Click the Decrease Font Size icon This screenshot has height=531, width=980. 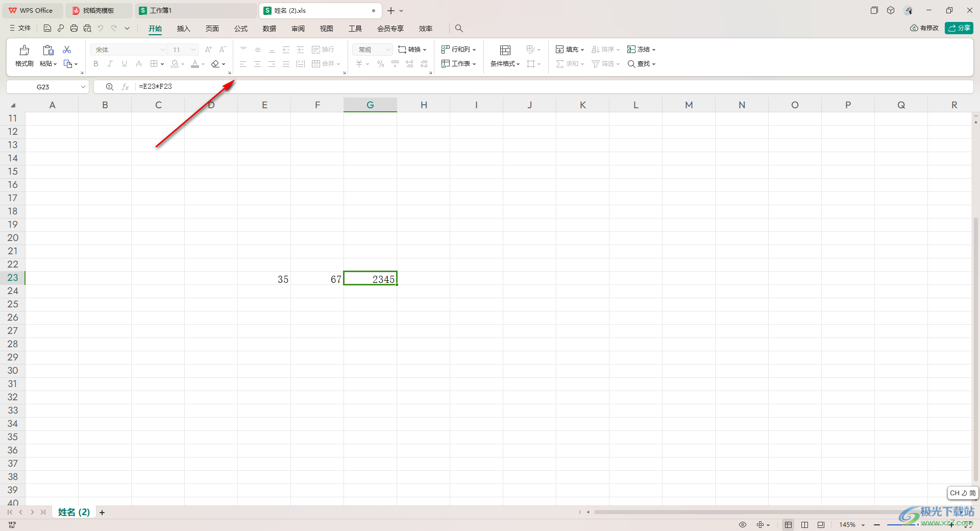pos(223,50)
